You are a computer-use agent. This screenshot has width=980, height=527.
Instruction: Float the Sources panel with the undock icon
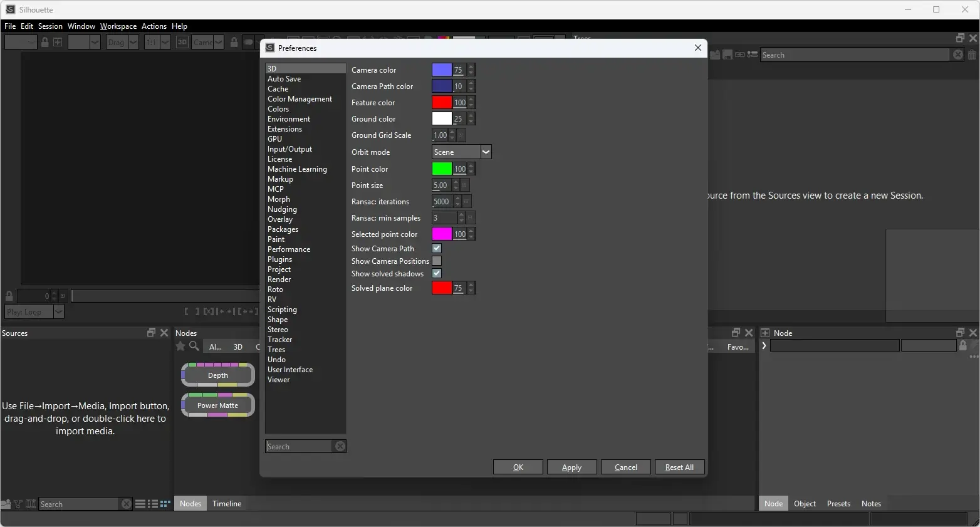(151, 333)
